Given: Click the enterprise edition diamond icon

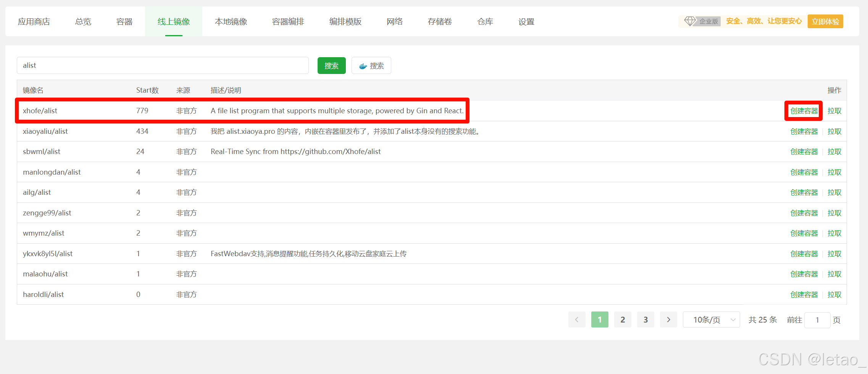Looking at the screenshot, I should click(690, 21).
